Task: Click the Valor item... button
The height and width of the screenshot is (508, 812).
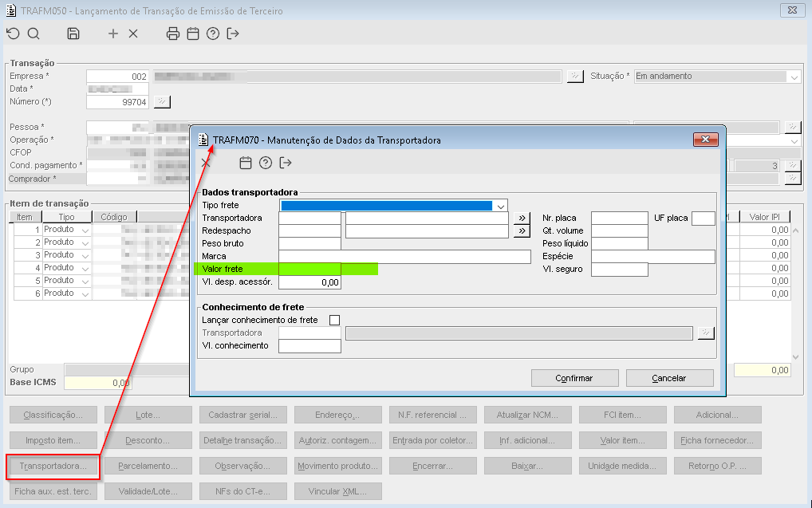Action: click(x=622, y=440)
